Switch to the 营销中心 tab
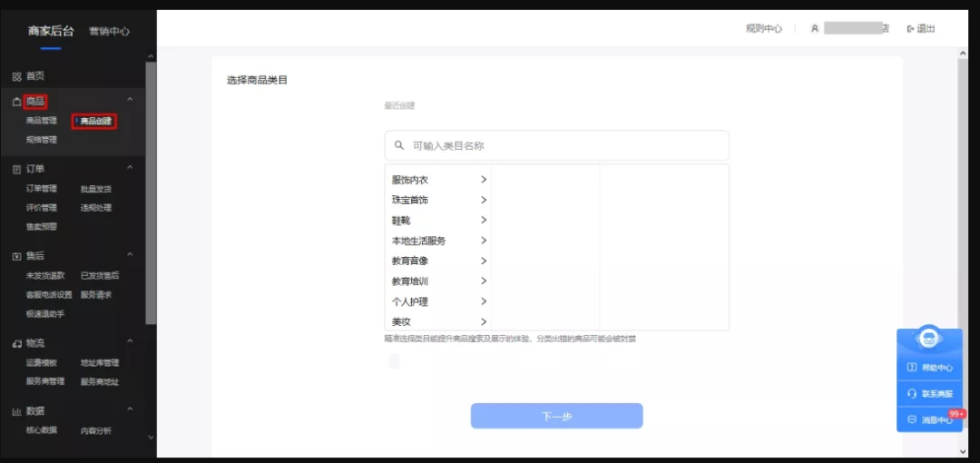The image size is (980, 463). (x=110, y=31)
